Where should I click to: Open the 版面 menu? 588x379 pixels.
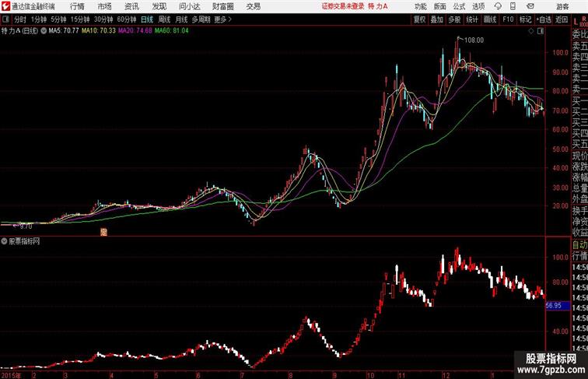point(440,6)
